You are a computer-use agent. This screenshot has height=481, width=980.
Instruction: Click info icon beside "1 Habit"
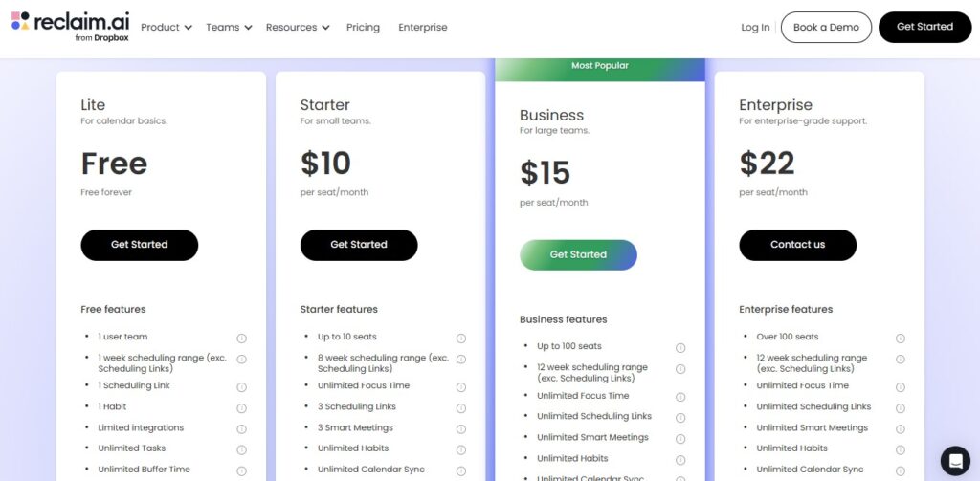point(241,408)
